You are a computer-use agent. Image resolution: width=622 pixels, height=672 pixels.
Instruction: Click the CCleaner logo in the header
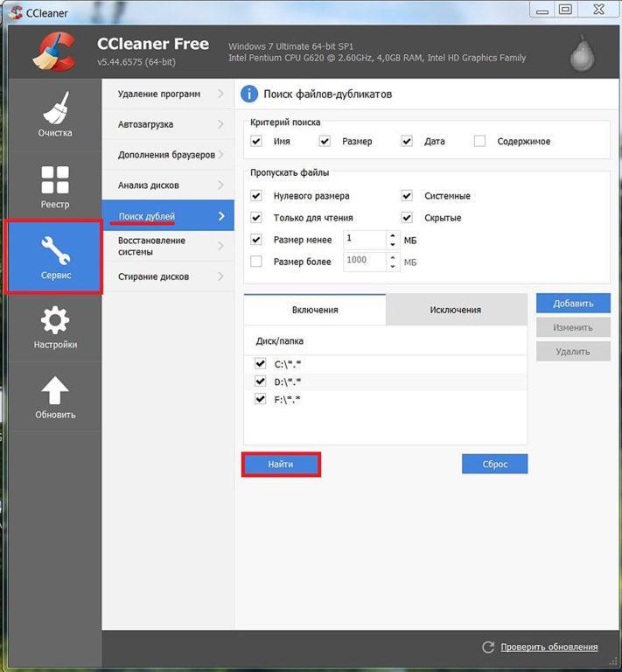54,52
